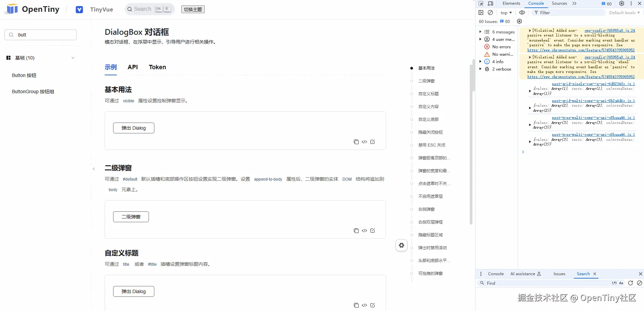Create a live expression with the eye icon
644x311 pixels.
(x=522, y=12)
